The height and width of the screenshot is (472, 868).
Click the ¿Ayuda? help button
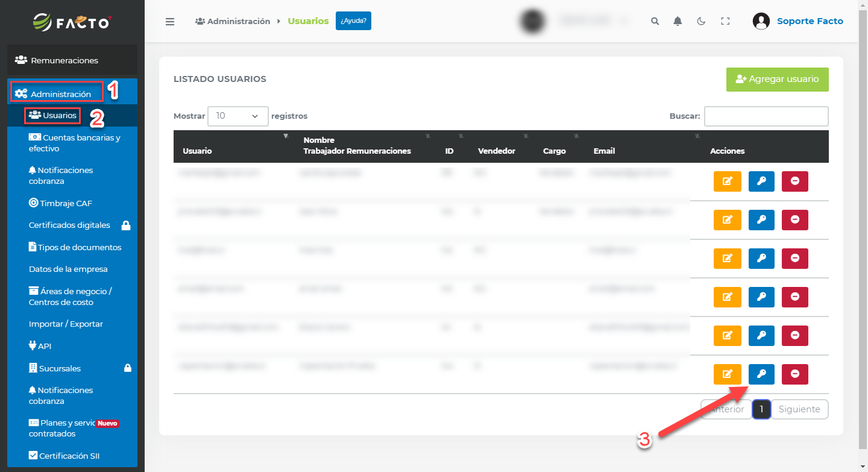point(353,21)
